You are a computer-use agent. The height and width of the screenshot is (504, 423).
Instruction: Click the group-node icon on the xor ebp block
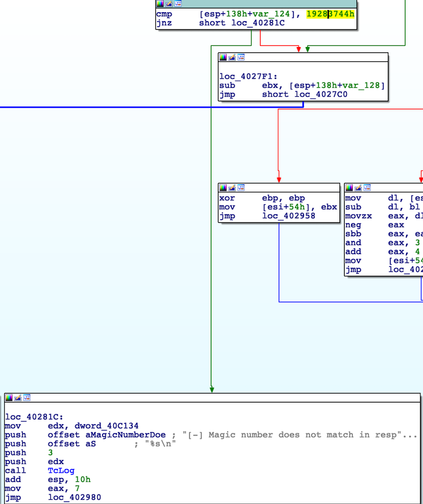(x=241, y=188)
